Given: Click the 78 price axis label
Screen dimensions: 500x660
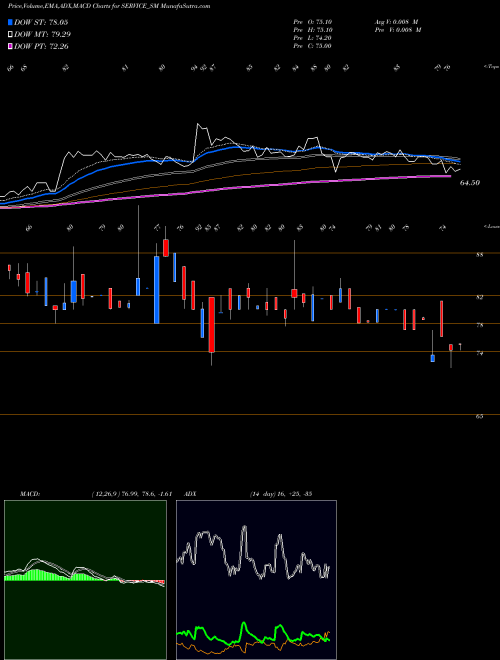Looking at the screenshot, I should pos(480,325).
